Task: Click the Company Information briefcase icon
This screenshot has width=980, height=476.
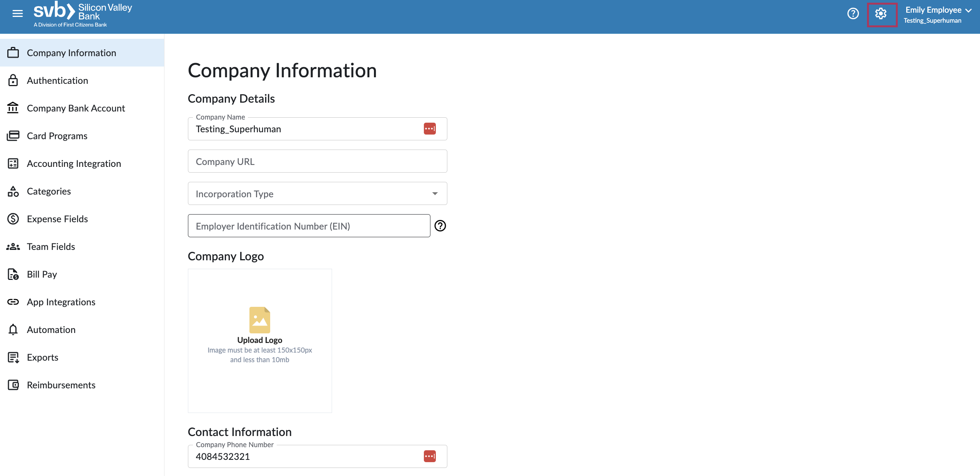Action: pyautogui.click(x=13, y=53)
